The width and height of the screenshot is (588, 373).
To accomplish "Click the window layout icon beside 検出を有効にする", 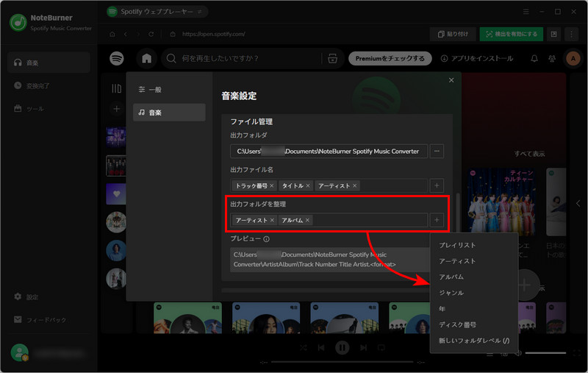I will point(554,34).
